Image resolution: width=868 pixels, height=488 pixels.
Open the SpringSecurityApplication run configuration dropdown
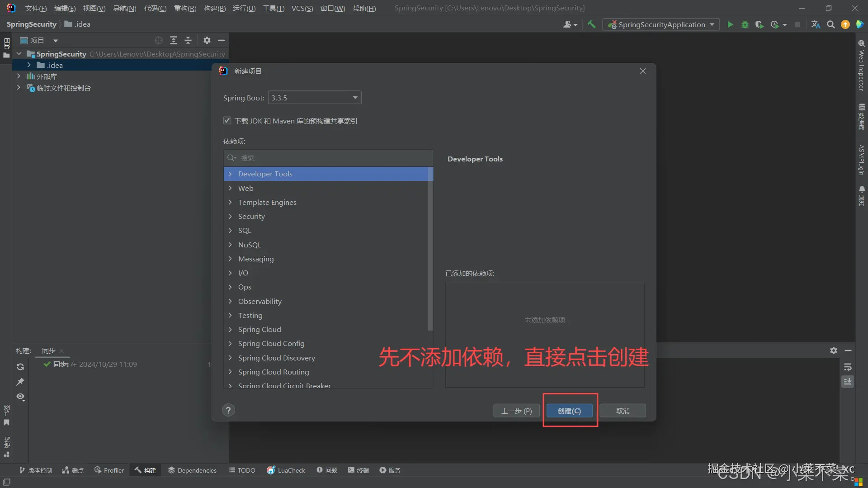661,24
